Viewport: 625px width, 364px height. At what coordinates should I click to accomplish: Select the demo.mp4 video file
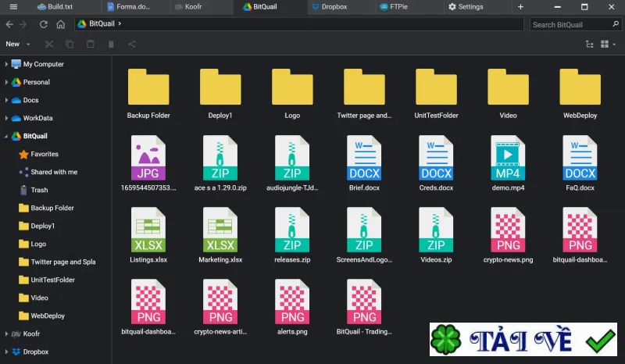(508, 163)
